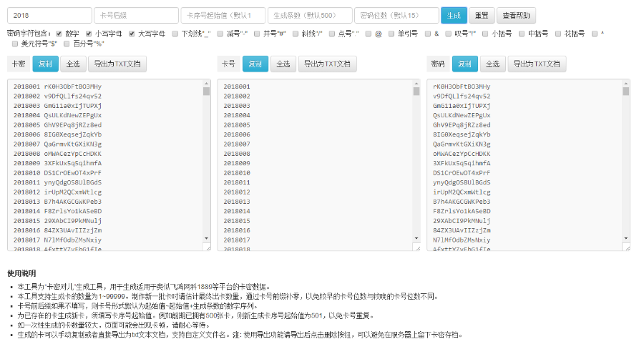The height and width of the screenshot is (349, 644).
Task: Enable the 叹号 exclamation mark checkbox
Action: 448,34
